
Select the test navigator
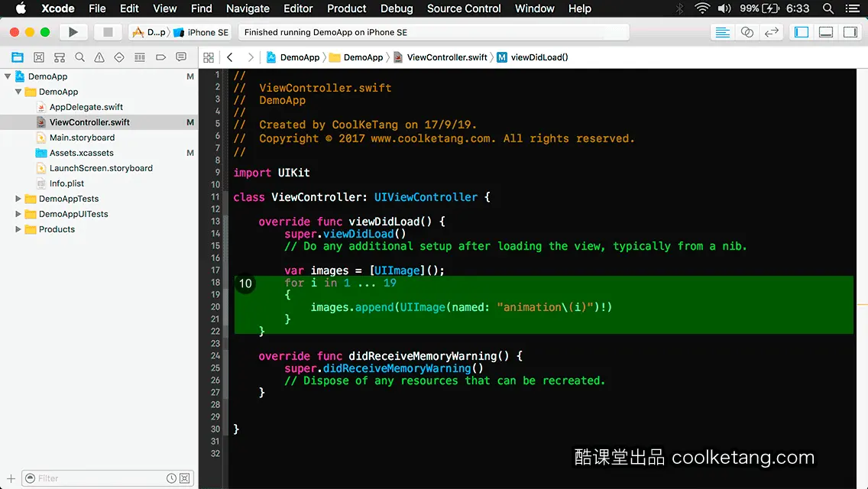[119, 57]
